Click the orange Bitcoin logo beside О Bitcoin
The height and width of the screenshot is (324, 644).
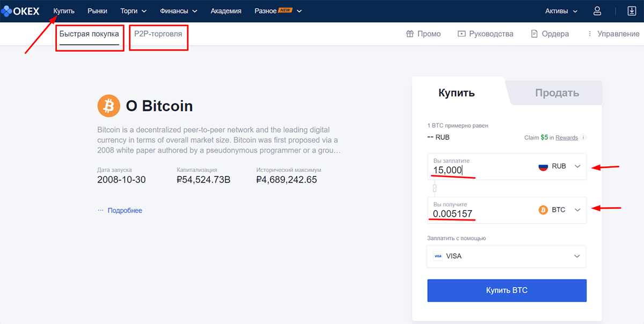pyautogui.click(x=109, y=106)
